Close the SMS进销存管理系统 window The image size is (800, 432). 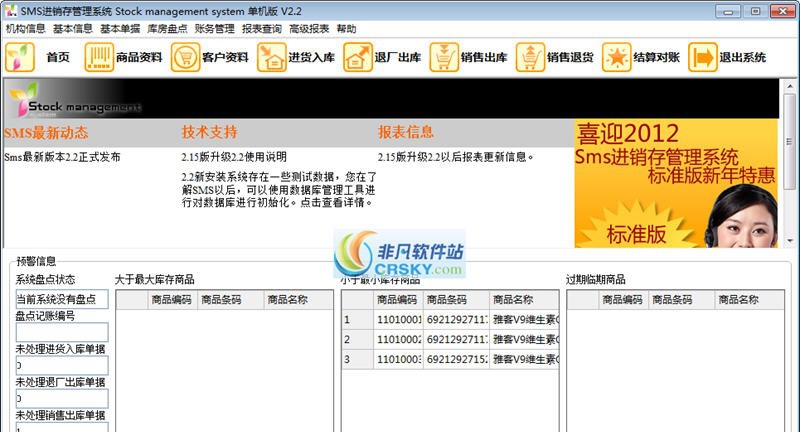[x=783, y=11]
